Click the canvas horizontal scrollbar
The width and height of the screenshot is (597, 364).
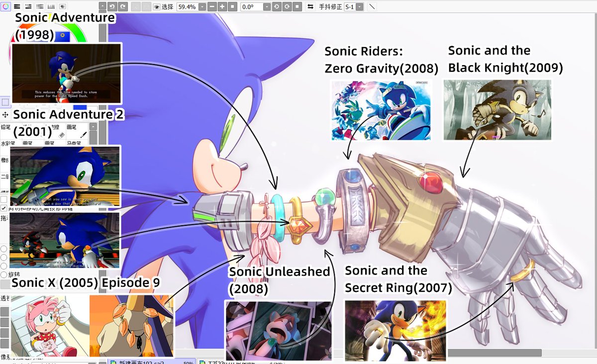[495, 353]
